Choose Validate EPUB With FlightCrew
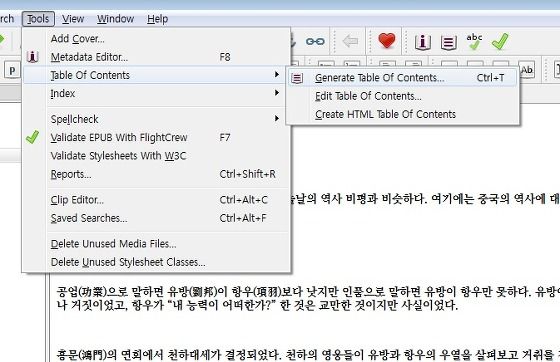560x362 pixels. tap(156, 137)
